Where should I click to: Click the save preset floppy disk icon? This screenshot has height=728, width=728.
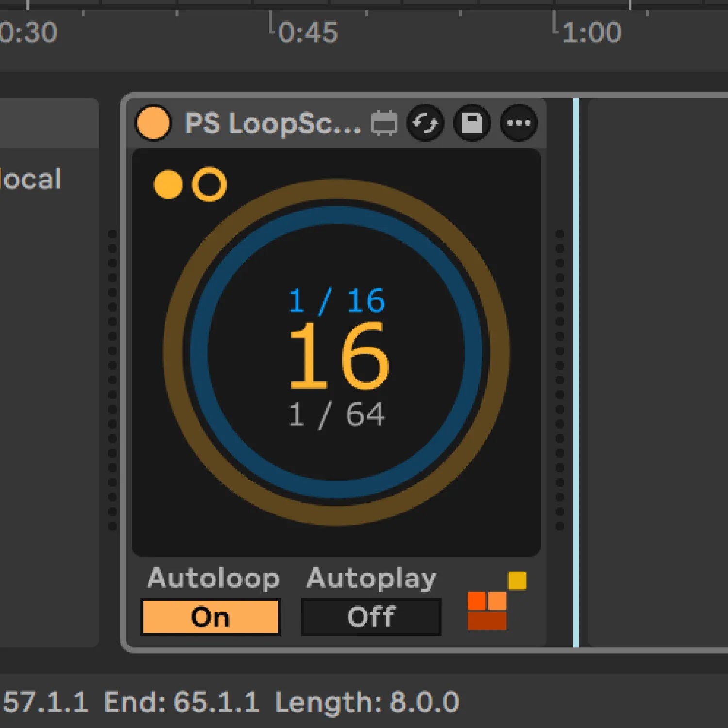[472, 123]
